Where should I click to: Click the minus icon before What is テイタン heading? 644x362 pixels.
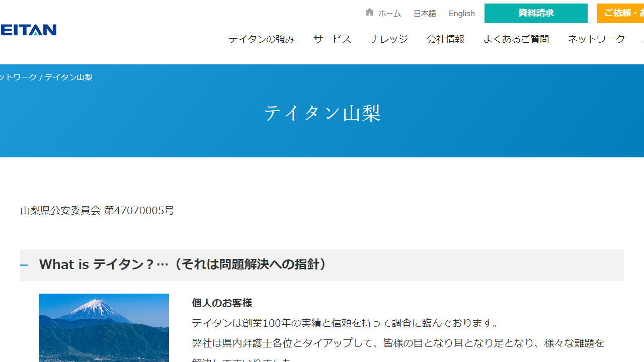(x=24, y=265)
